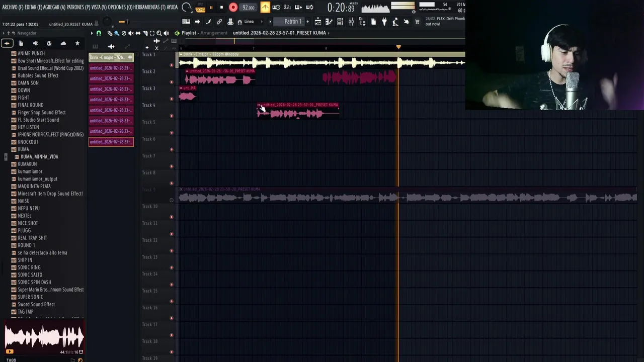
Task: Select the Slip tool in playlist toolbar
Action: [138, 33]
